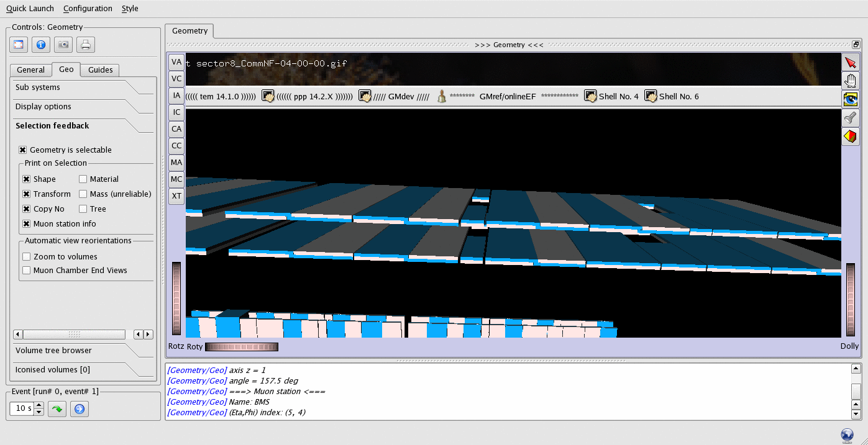Viewport: 868px width, 445px height.
Task: Click the blue info icon button
Action: click(40, 45)
